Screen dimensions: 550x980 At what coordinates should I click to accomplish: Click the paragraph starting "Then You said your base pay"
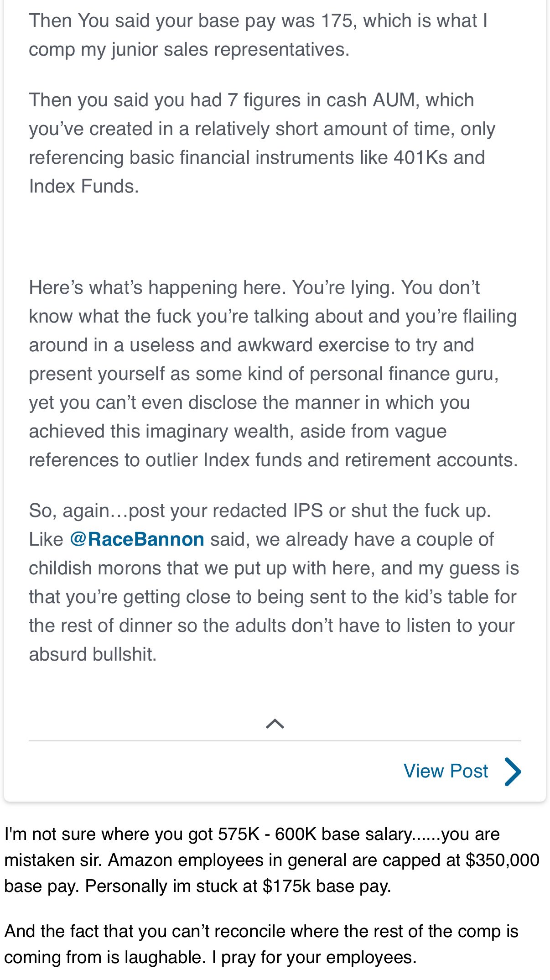(x=258, y=35)
